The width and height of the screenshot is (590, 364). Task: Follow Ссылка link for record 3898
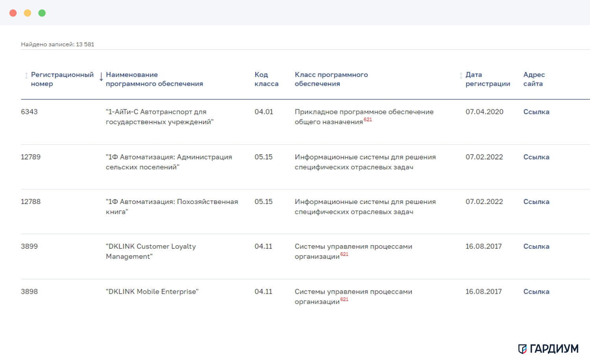[x=536, y=292]
